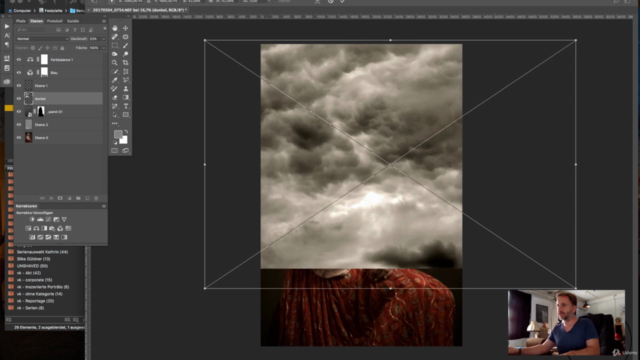Viewport: 640px width, 360px height.
Task: Open the Korrekturen panel options menu
Action: coord(104,206)
